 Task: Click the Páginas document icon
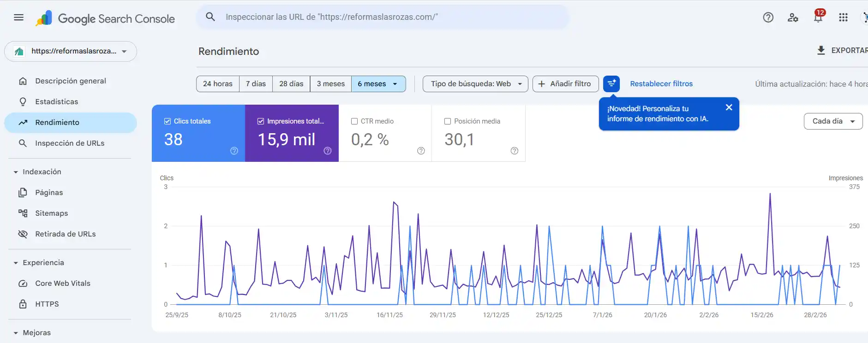(23, 193)
